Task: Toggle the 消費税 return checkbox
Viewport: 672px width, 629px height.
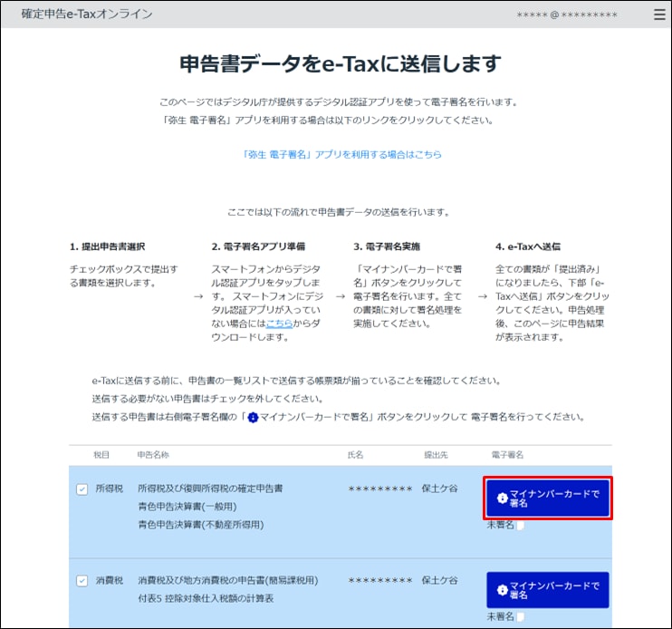Action: coord(82,581)
